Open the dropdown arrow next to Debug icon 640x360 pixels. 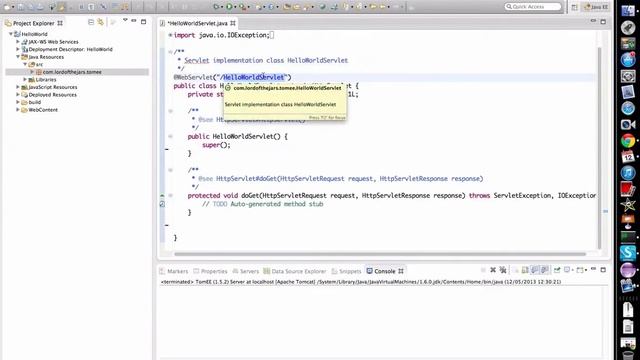pyautogui.click(x=222, y=7)
